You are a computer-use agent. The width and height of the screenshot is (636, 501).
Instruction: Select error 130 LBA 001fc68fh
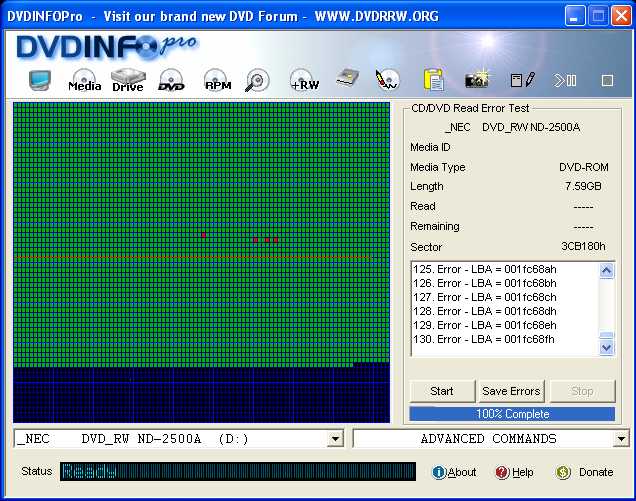coord(484,339)
